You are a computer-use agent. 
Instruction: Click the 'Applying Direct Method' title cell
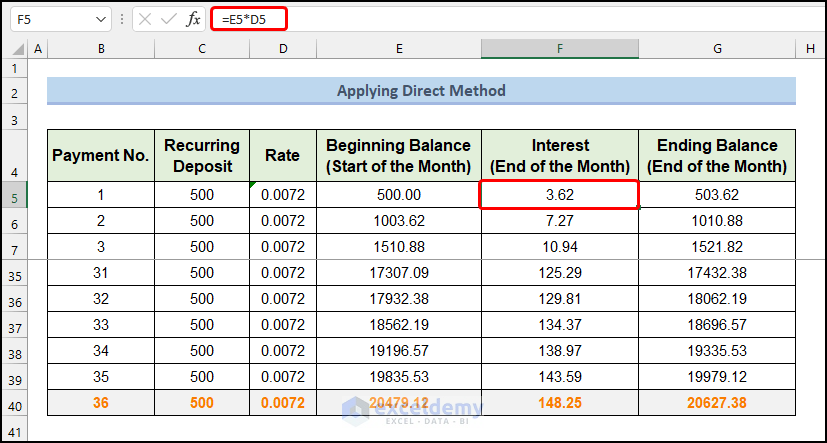coord(421,91)
